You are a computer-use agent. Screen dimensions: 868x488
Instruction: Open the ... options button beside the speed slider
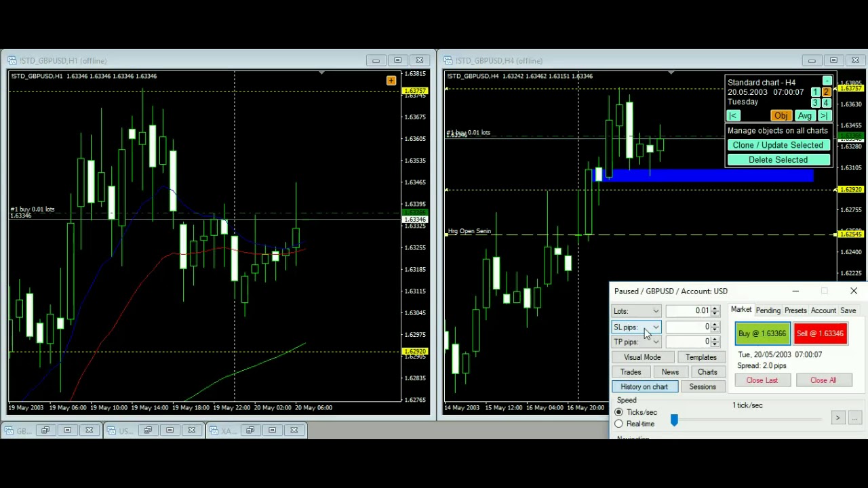coord(854,418)
